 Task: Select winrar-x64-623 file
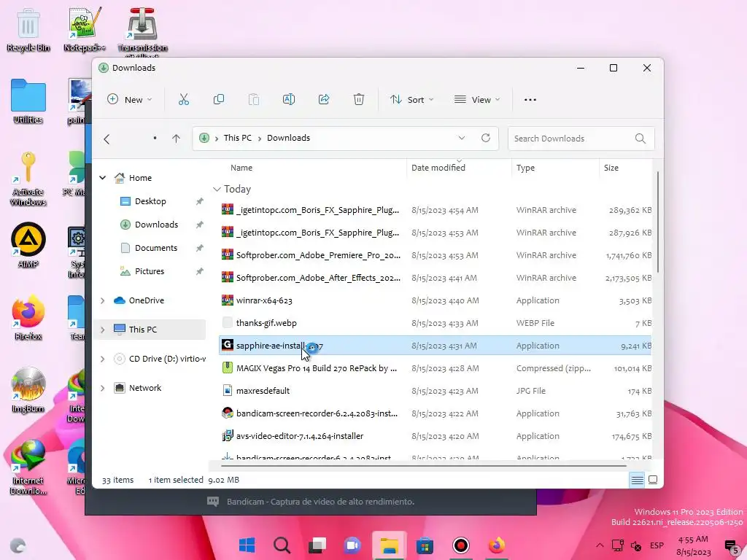[435, 300]
